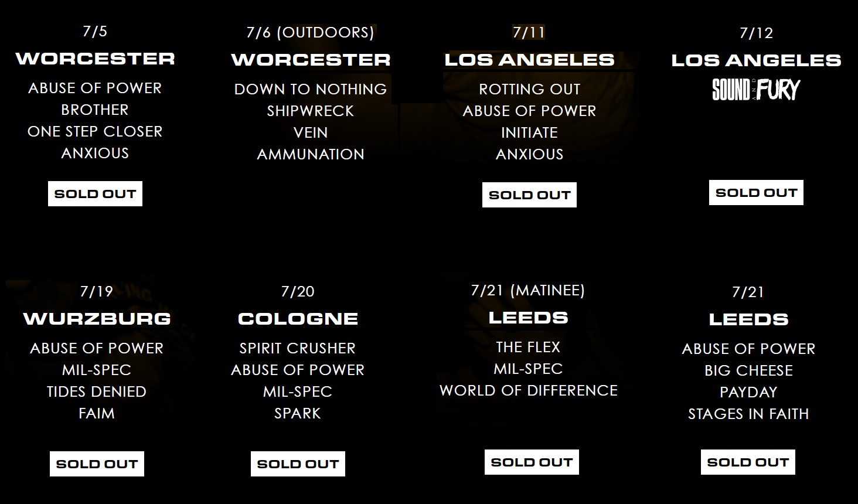
Task: Select THE FLEX in Leeds matinee lineup
Action: tap(528, 347)
